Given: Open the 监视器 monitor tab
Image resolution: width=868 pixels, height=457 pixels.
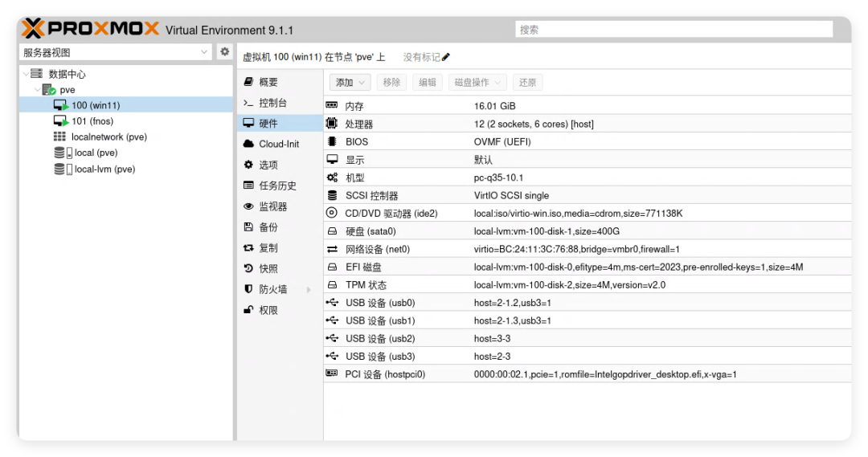Looking at the screenshot, I should (280, 206).
